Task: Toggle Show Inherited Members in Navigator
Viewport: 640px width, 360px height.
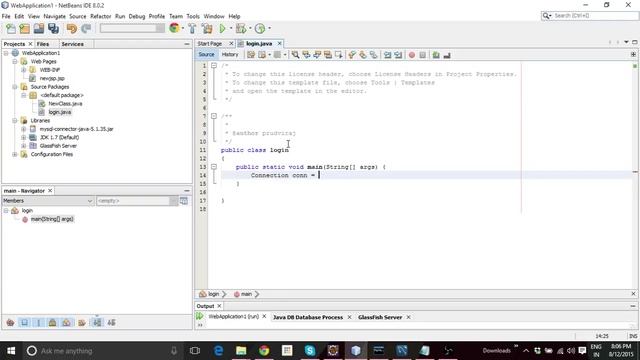Action: tap(10, 322)
